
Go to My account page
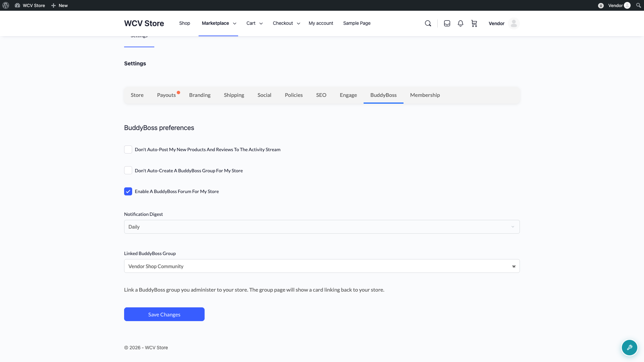click(x=321, y=23)
